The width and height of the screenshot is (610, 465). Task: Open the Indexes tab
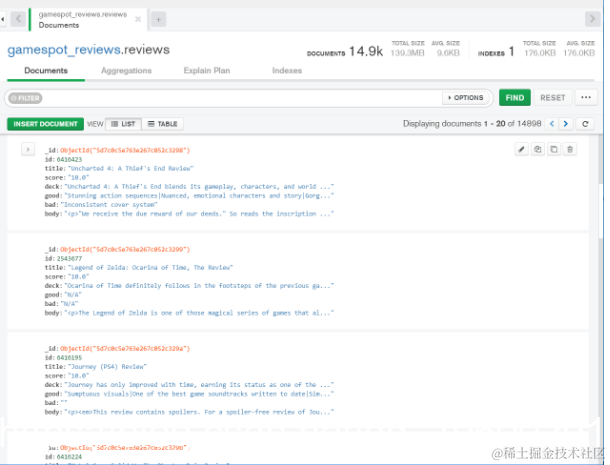[287, 71]
